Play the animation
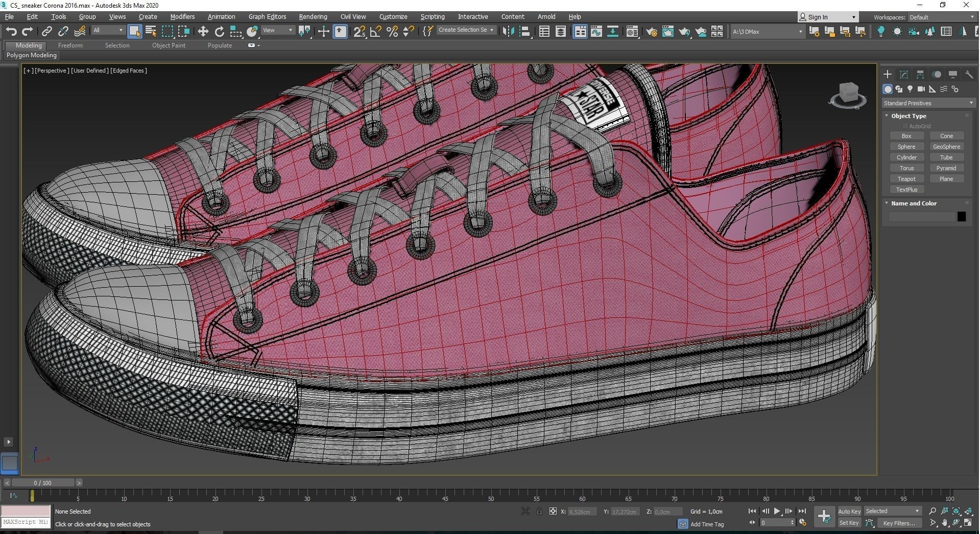Screen dimensions: 980x534 [x=777, y=511]
